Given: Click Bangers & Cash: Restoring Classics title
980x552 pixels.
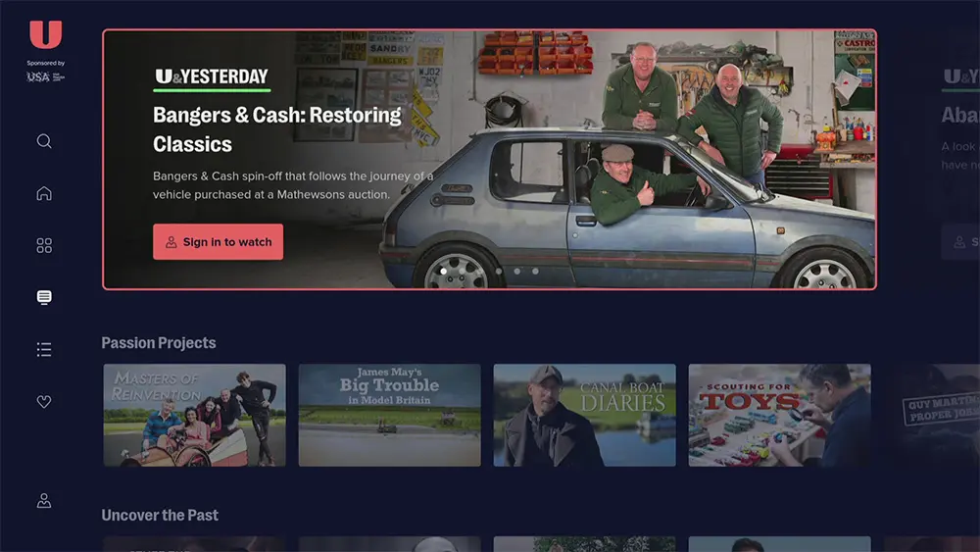Looking at the screenshot, I should point(277,129).
